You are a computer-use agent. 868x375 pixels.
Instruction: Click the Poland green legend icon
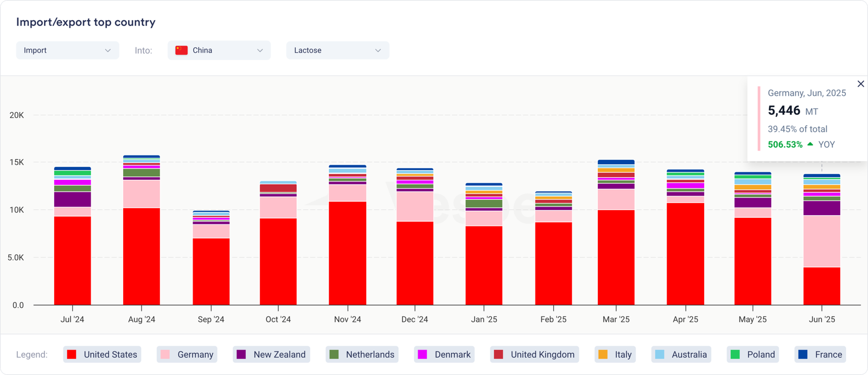pos(735,354)
